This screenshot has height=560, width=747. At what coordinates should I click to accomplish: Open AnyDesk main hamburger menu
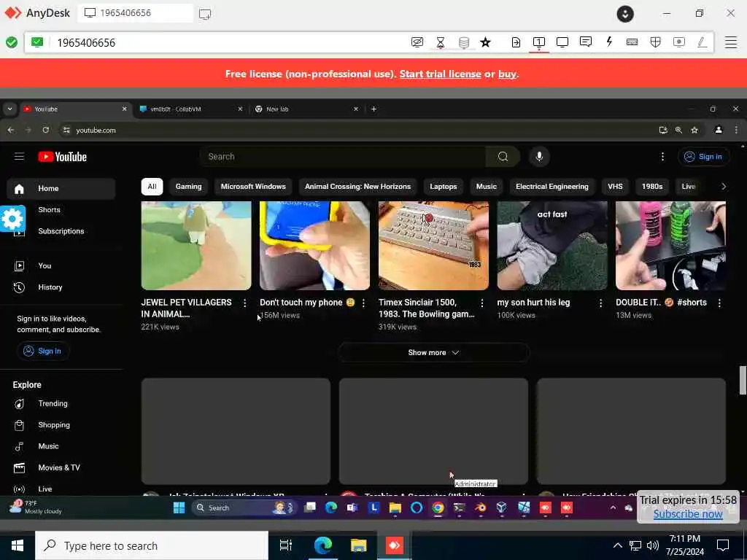(x=731, y=42)
